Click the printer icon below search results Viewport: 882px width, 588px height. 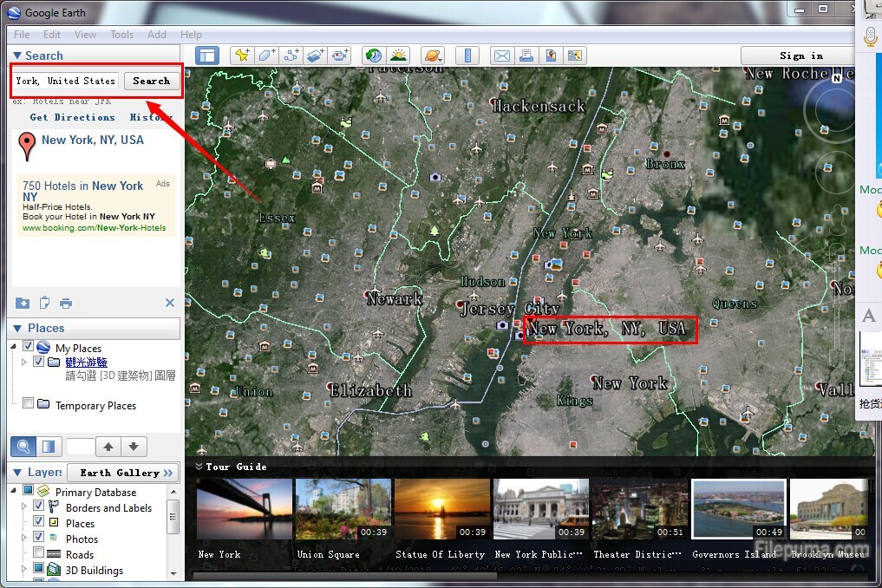pyautogui.click(x=66, y=304)
